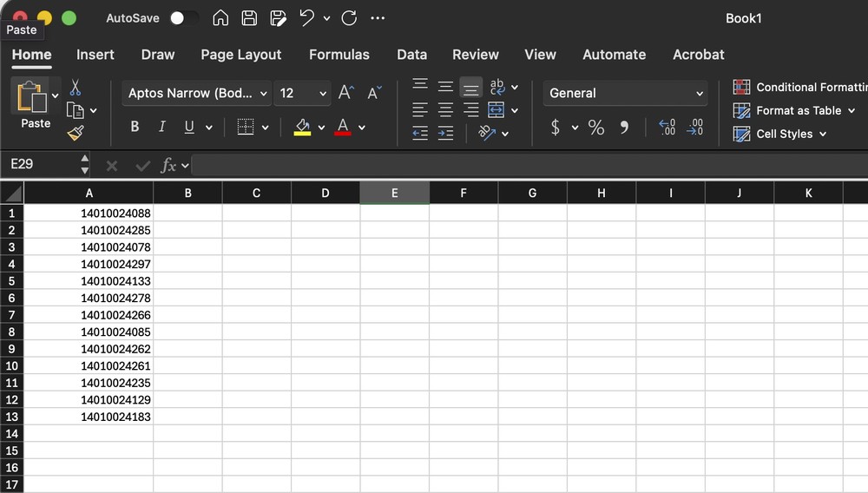Image resolution: width=868 pixels, height=493 pixels.
Task: Toggle Bold formatting
Action: pos(135,128)
